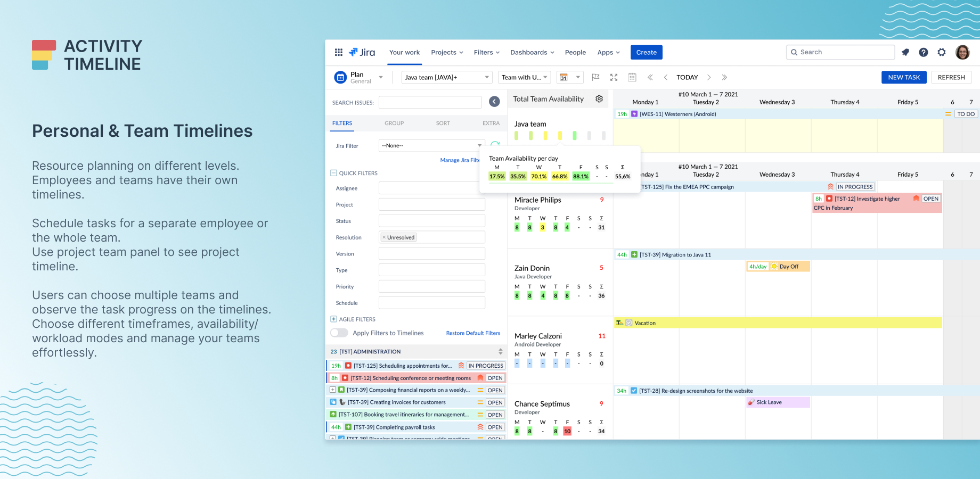Open Total Team Availability settings gear
This screenshot has height=479, width=980.
(x=599, y=99)
